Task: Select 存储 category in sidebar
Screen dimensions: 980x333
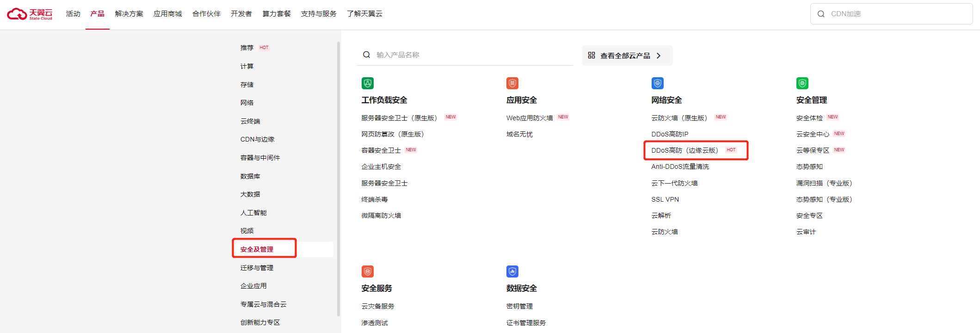Action: tap(247, 85)
